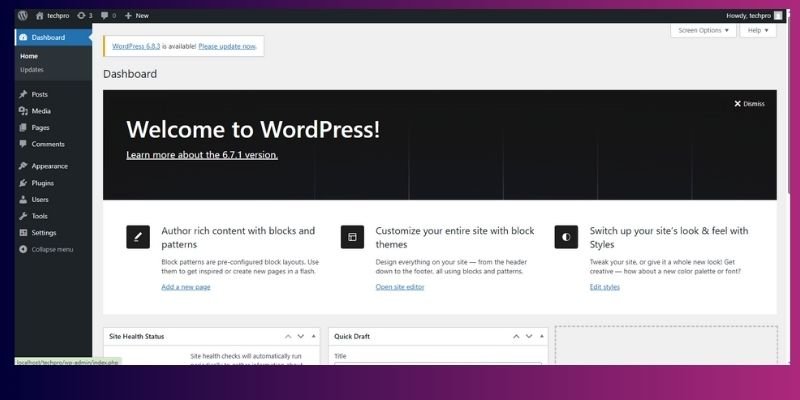Open the Users menu label
The width and height of the screenshot is (800, 400).
pos(40,199)
